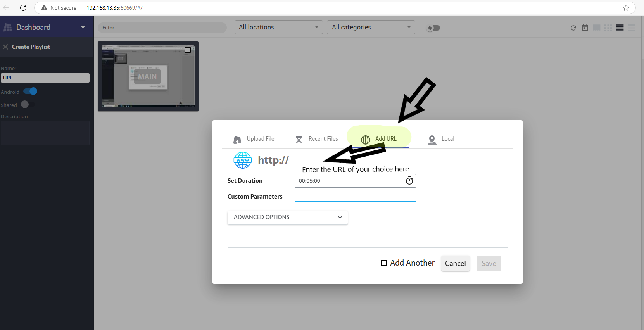Switch to list view icon

[632, 28]
